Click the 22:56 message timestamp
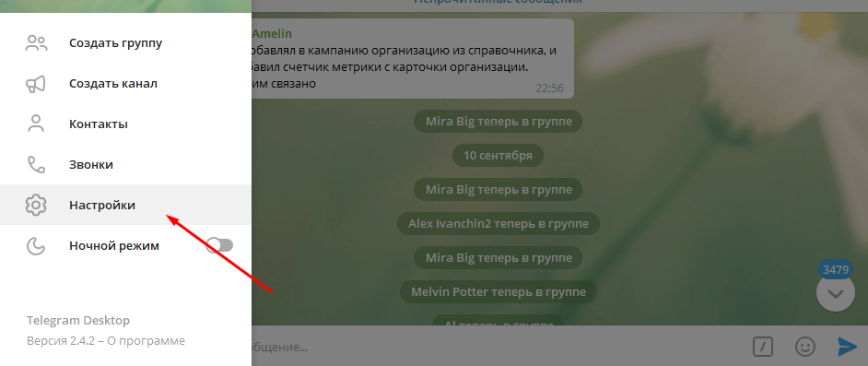 coord(550,88)
